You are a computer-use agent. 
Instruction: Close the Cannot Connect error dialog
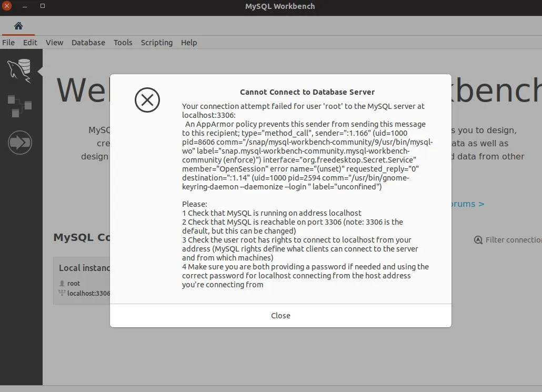280,316
